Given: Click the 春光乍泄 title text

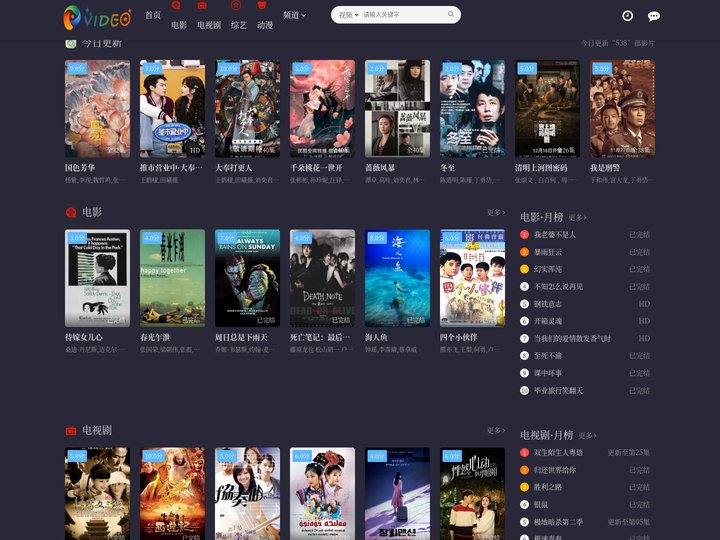Looking at the screenshot, I should pos(155,338).
